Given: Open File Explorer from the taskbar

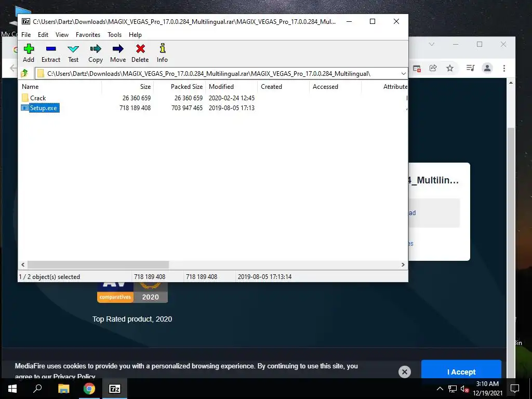Looking at the screenshot, I should [63, 389].
